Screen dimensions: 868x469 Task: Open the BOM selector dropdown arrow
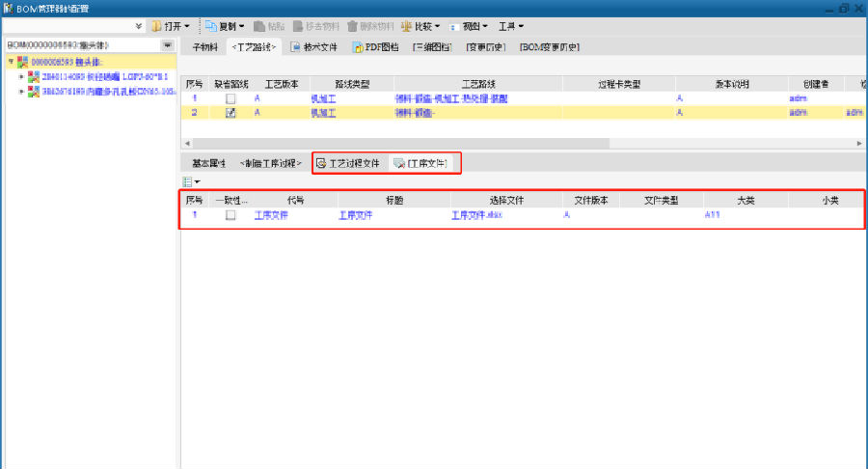pyautogui.click(x=167, y=44)
